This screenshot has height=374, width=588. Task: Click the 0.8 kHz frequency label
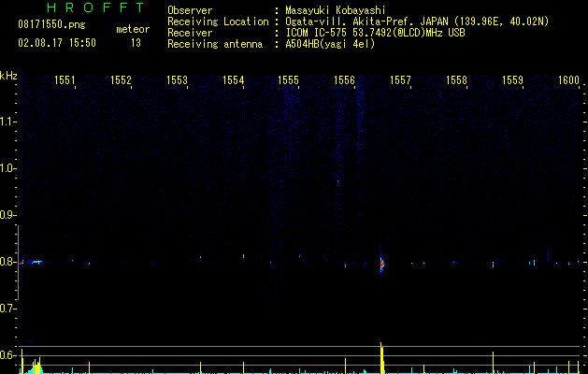pyautogui.click(x=7, y=262)
